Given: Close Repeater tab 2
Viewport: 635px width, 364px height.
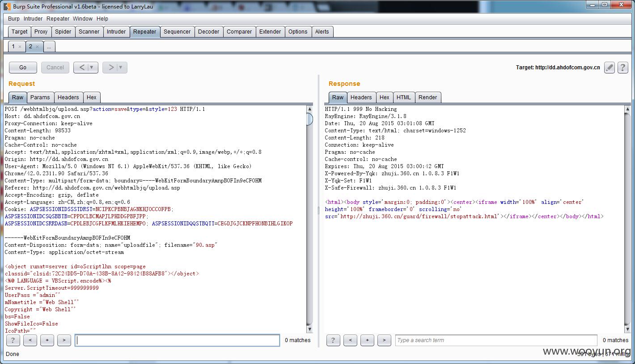Looking at the screenshot, I should (37, 47).
